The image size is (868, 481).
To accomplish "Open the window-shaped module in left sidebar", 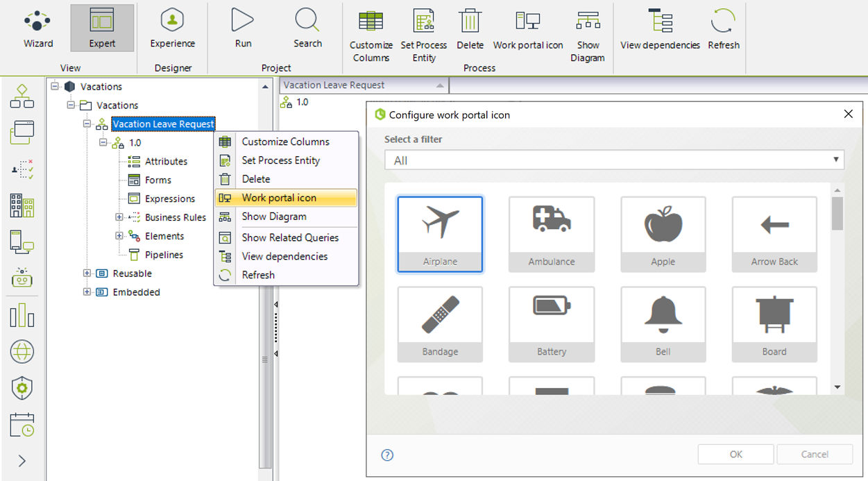I will click(x=22, y=133).
